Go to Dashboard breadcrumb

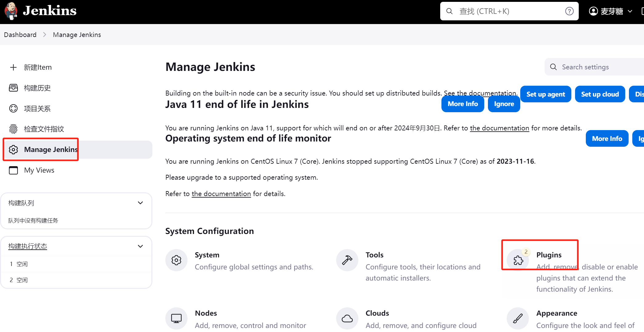point(20,35)
